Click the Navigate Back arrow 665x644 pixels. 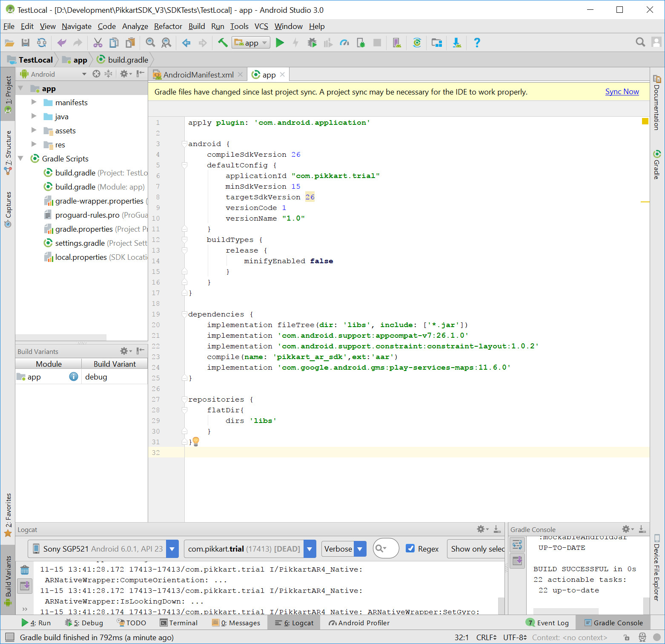(x=186, y=43)
